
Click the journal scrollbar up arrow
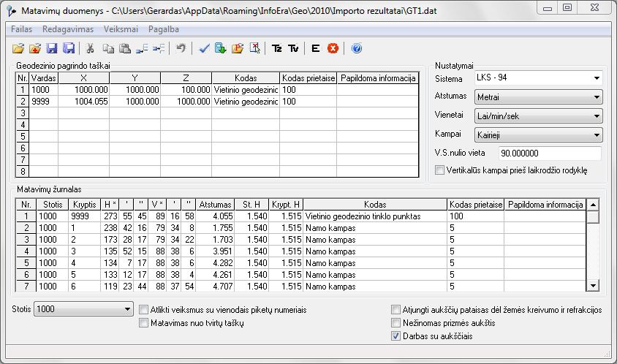(593, 205)
